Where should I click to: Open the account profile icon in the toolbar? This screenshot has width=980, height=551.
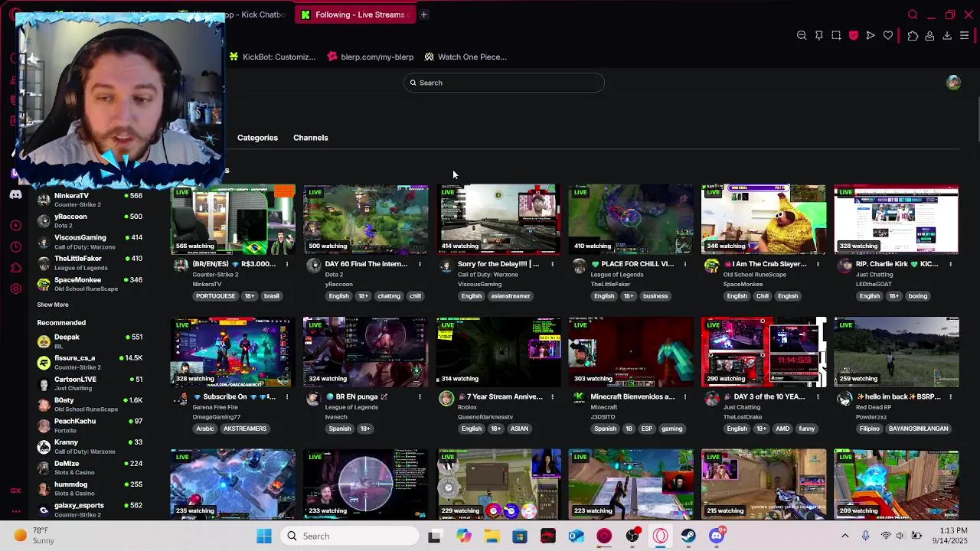[929, 35]
